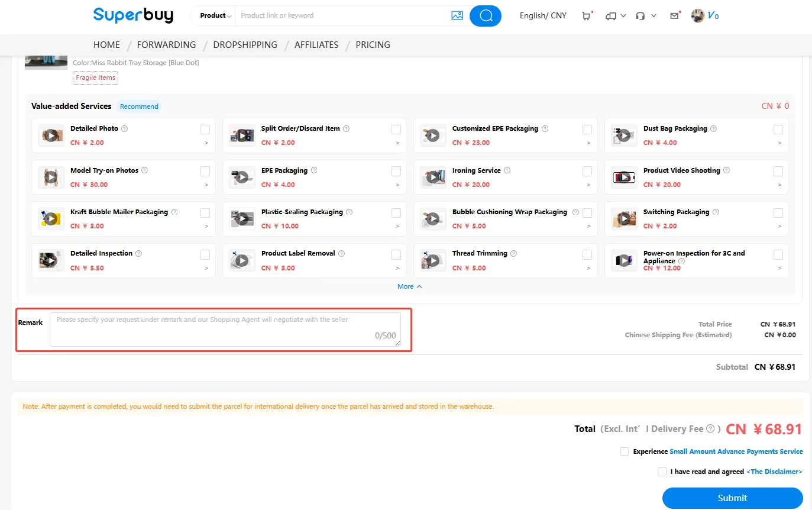Click the help icon next to Delivery Fee
The image size is (812, 510).
pyautogui.click(x=710, y=429)
